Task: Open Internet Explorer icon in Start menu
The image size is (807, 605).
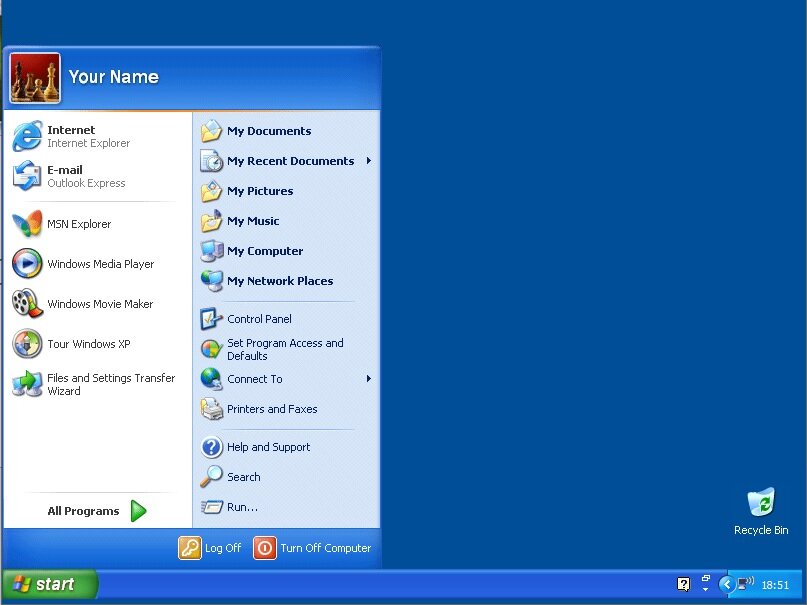Action: coord(27,136)
